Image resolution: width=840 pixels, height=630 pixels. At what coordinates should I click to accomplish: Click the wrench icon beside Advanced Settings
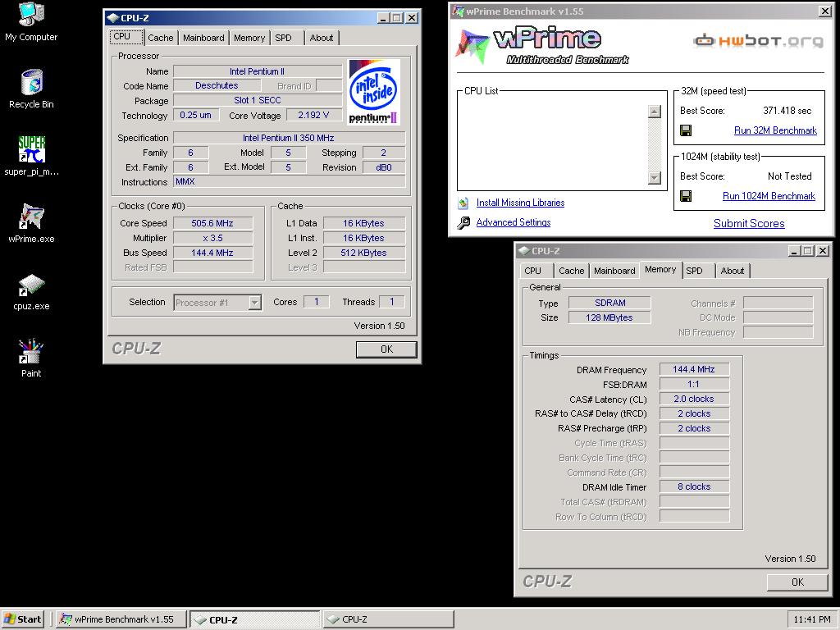click(x=463, y=222)
